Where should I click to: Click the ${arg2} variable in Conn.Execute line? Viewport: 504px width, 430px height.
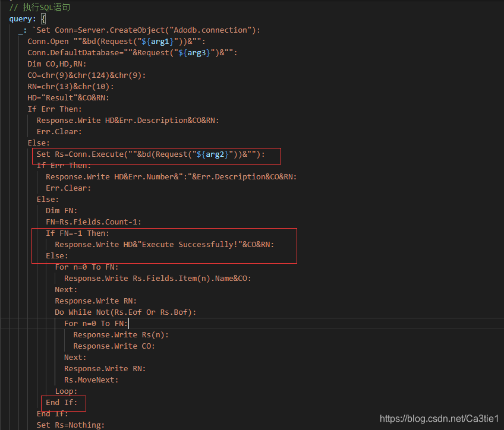tap(212, 154)
